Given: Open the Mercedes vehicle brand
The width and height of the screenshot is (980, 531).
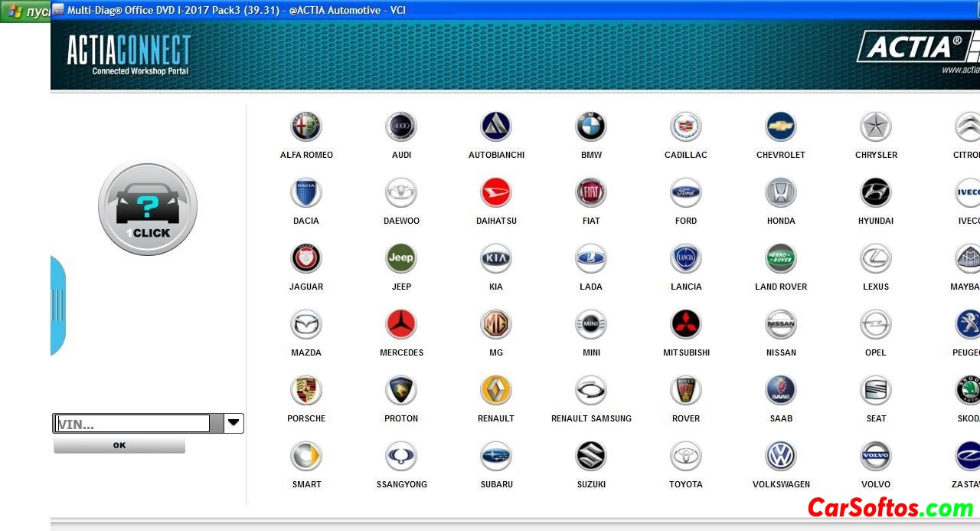Looking at the screenshot, I should pyautogui.click(x=401, y=325).
